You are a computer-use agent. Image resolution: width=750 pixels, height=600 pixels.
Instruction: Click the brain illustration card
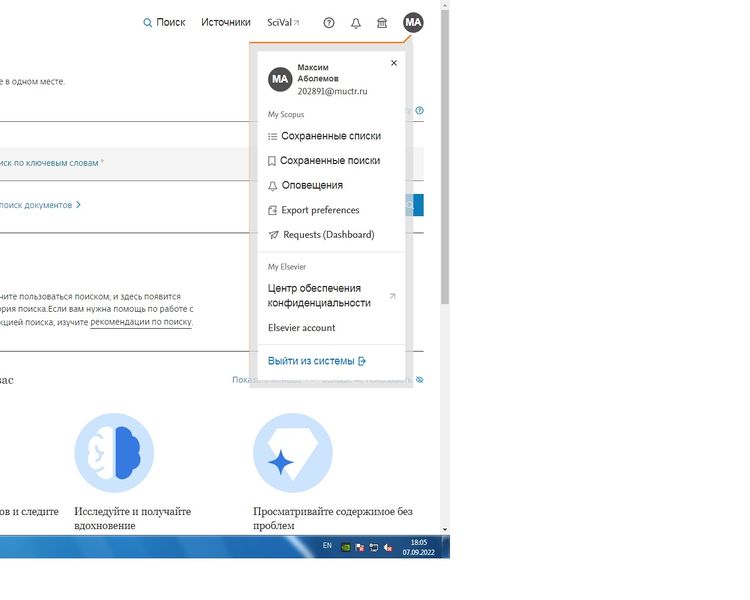click(114, 453)
